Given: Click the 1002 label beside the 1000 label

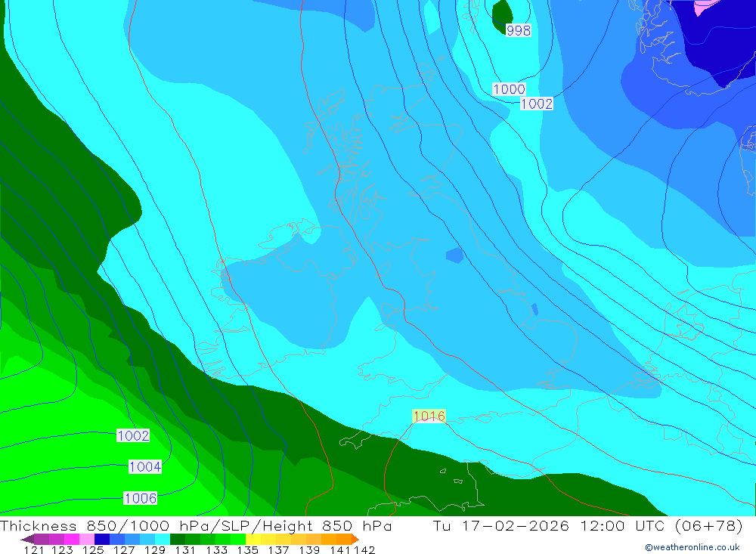Looking at the screenshot, I should (537, 104).
